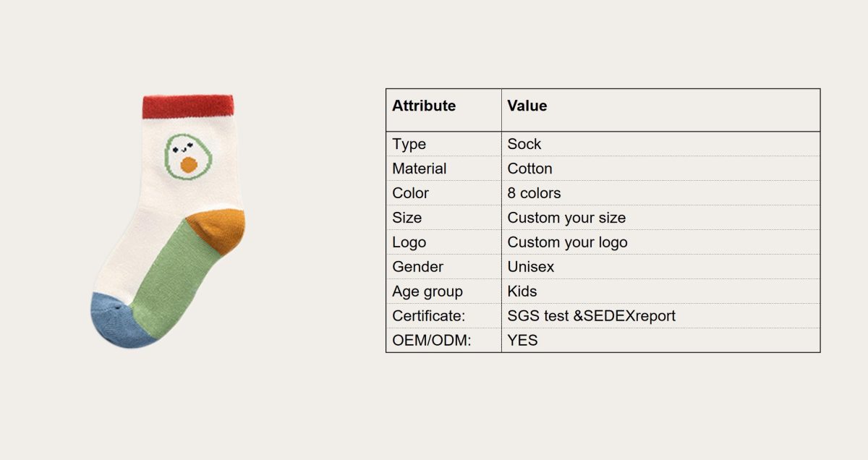Screen dimensions: 868x460
Task: Click the "Gender" attribute label
Action: 418,267
